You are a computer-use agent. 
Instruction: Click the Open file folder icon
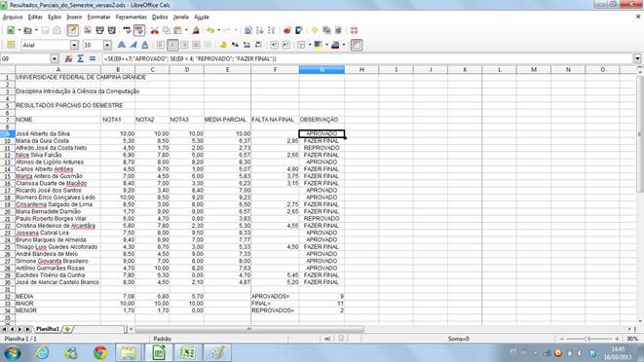(x=27, y=30)
